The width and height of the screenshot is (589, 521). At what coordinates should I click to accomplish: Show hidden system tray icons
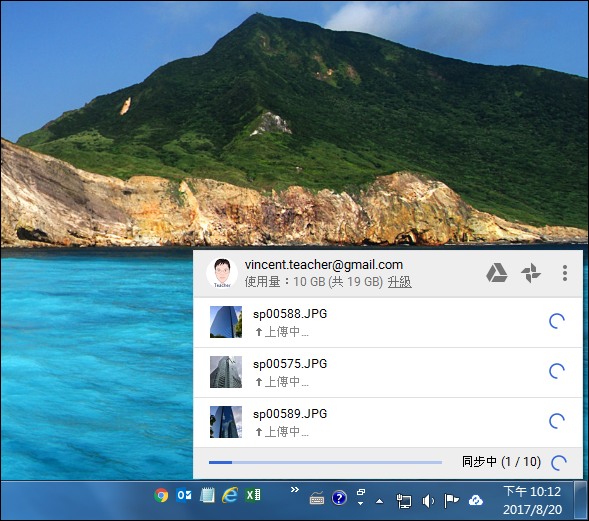click(380, 501)
